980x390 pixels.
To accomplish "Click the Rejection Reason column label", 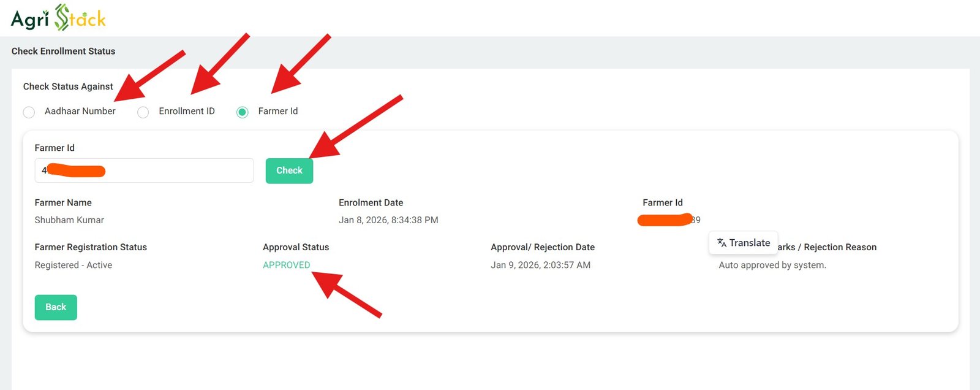I will click(x=839, y=247).
